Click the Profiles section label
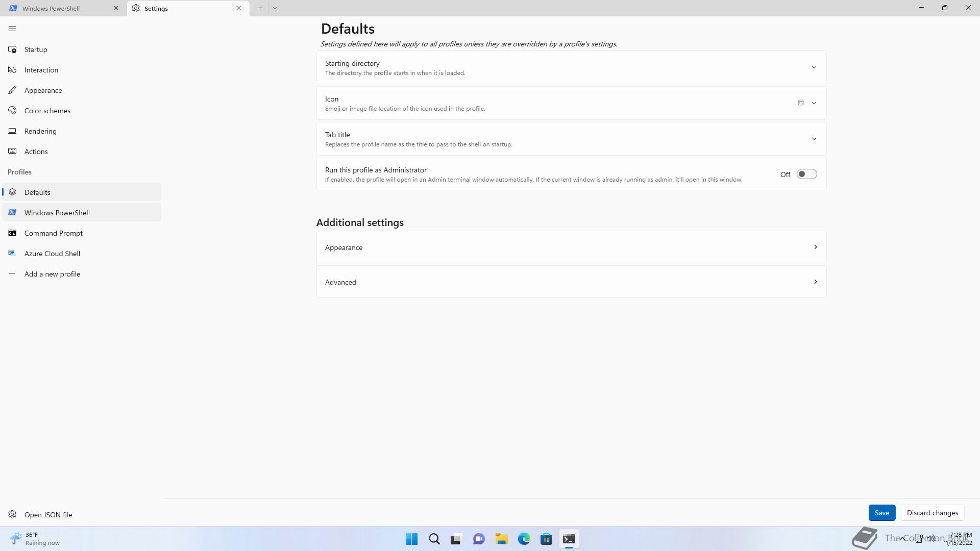Screen dimensions: 980x551 click(19, 172)
